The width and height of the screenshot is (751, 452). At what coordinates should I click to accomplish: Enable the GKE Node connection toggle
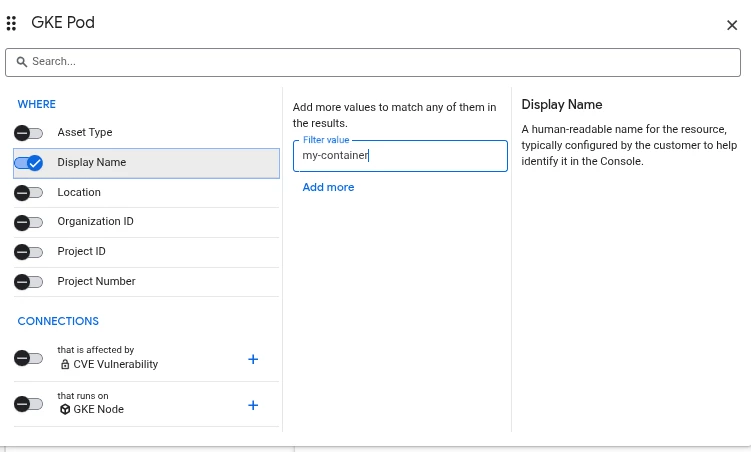coord(28,404)
